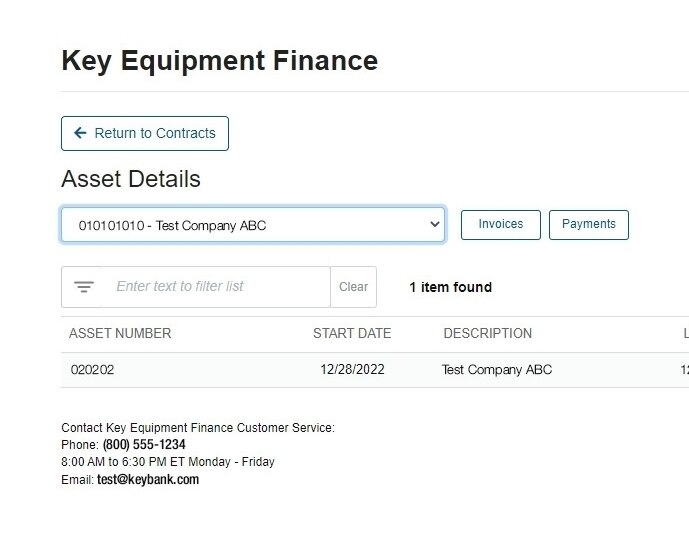Click the filter lines icon
Screen dimensions: 689x552
pyautogui.click(x=84, y=287)
